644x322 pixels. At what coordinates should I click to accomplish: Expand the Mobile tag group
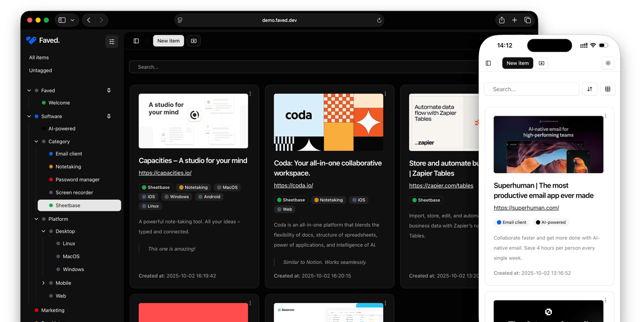43,283
